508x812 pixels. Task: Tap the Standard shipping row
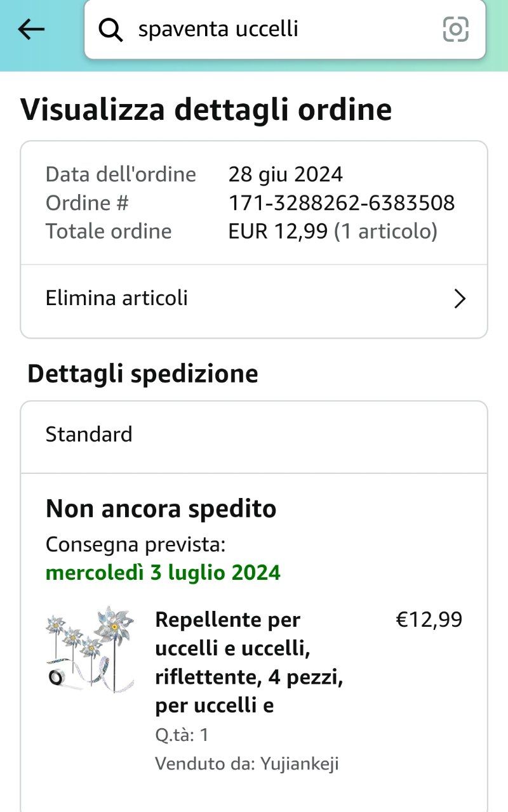[x=254, y=435]
